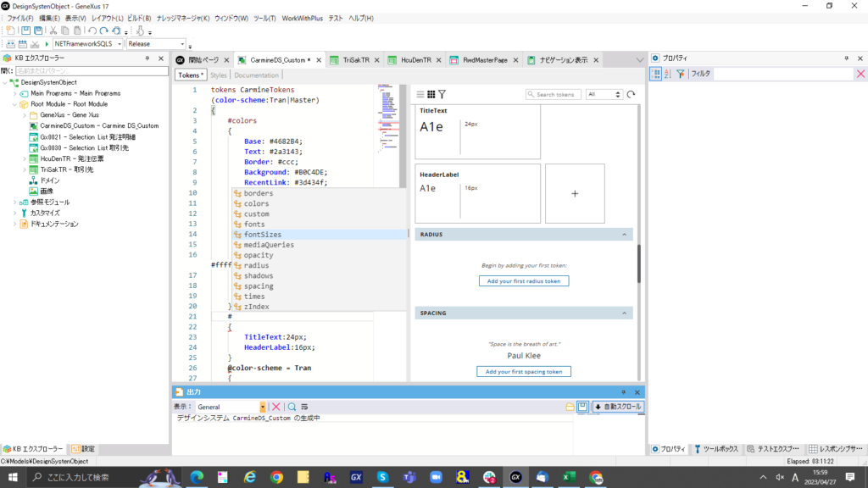868x488 pixels.
Task: Open the document tab overflow list
Action: click(640, 60)
